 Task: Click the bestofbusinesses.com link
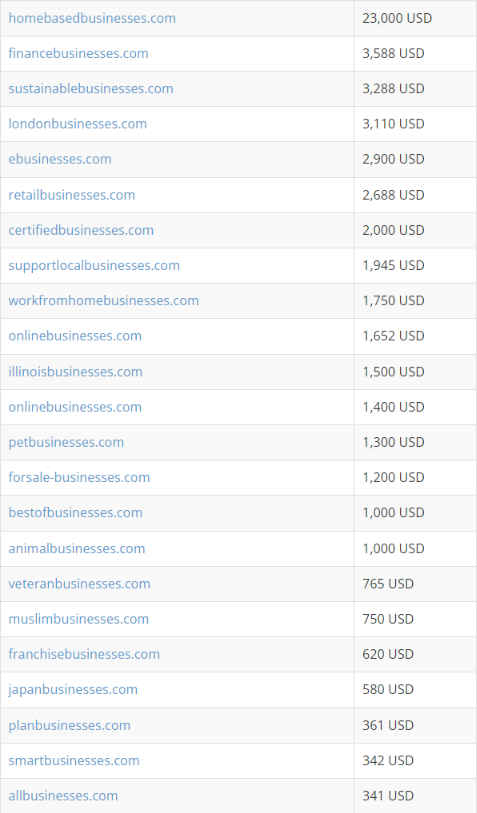[x=75, y=513]
